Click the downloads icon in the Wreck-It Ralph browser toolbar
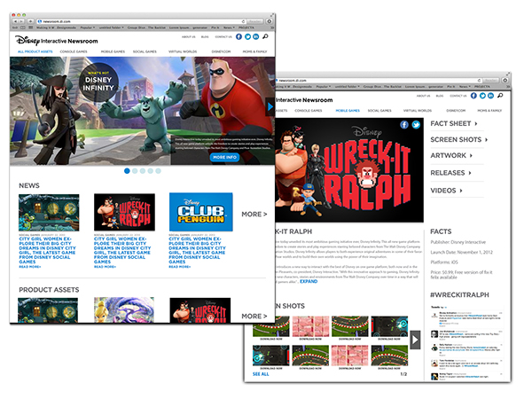 click(505, 81)
